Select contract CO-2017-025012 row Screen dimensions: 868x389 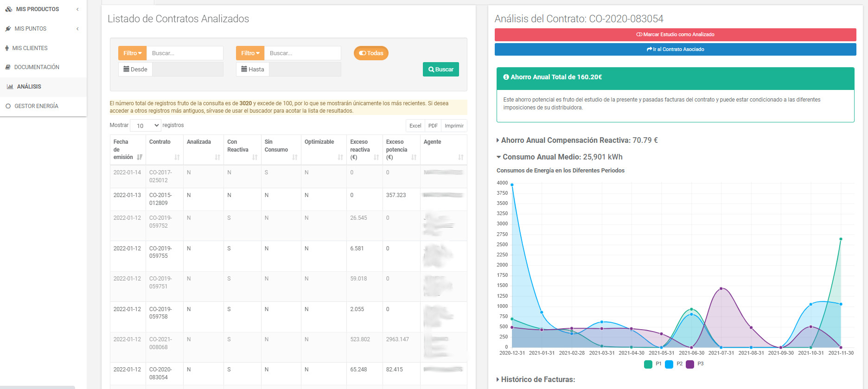[x=288, y=177]
